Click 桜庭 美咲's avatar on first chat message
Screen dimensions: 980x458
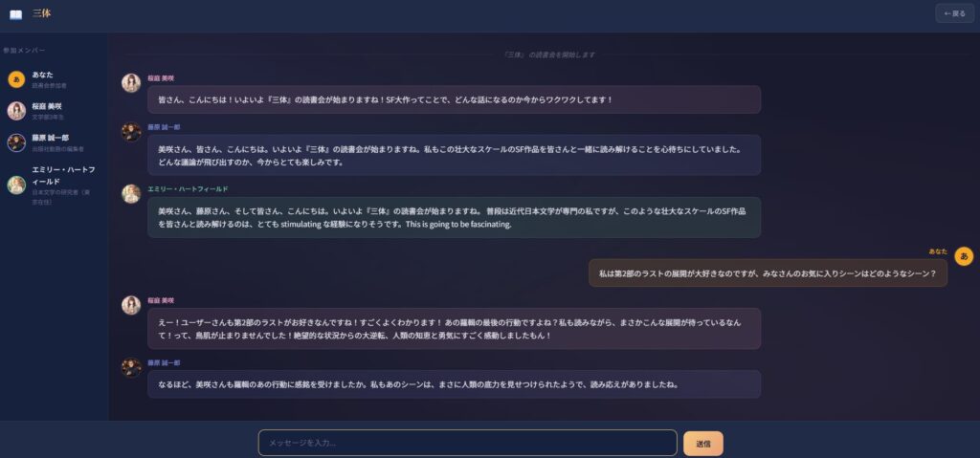click(131, 83)
